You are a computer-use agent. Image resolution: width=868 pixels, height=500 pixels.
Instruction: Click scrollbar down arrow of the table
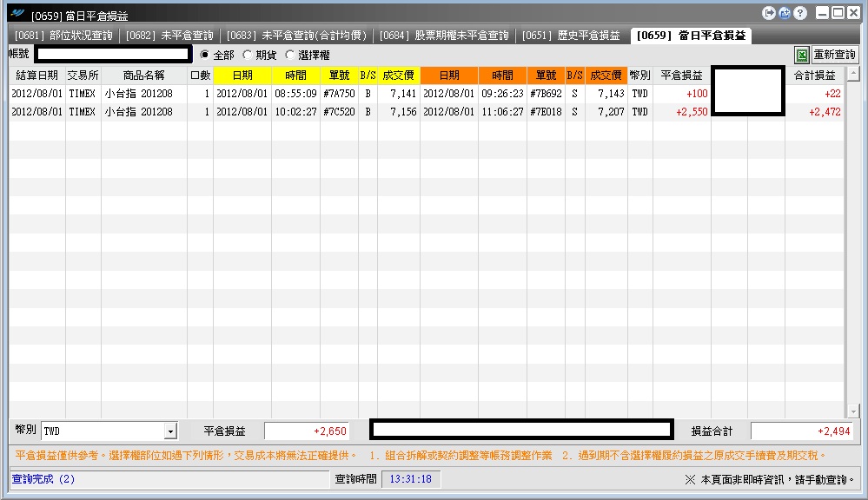click(853, 411)
